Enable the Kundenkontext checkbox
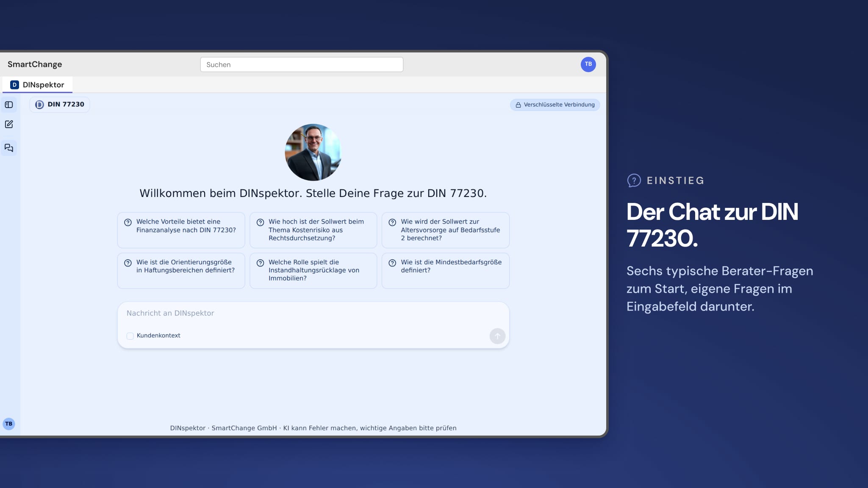The height and width of the screenshot is (488, 868). [130, 336]
